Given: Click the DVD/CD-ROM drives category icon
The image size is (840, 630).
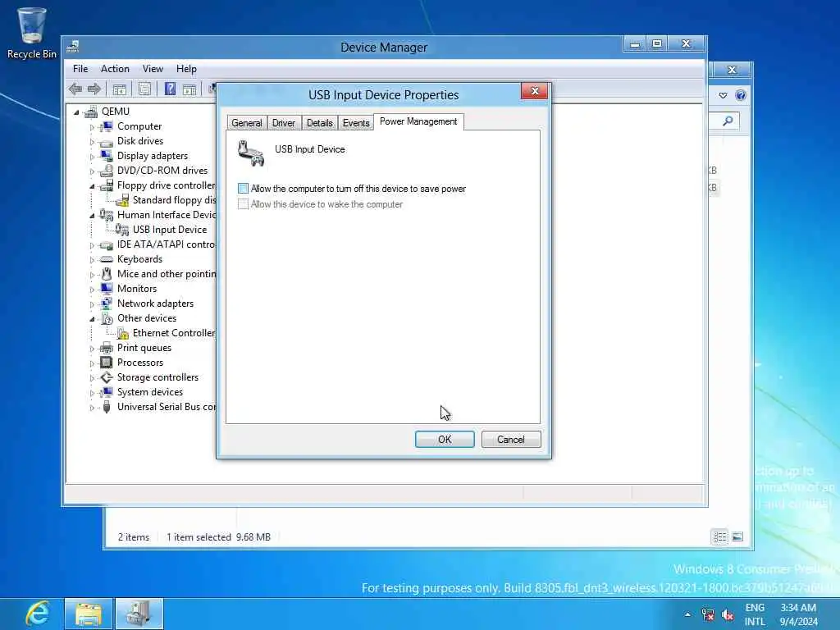Looking at the screenshot, I should [107, 171].
